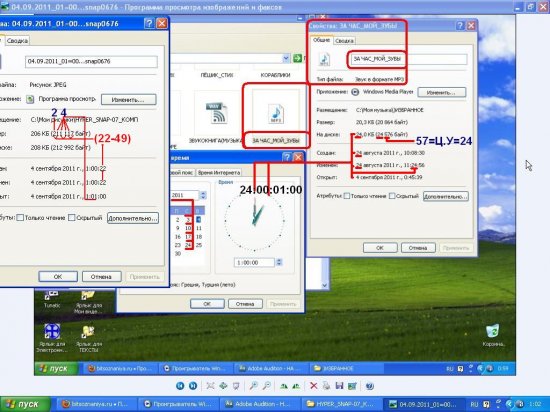Switch to Adobe Audition on the bottom taskbar
This screenshot has height=412, width=550.
260,404
